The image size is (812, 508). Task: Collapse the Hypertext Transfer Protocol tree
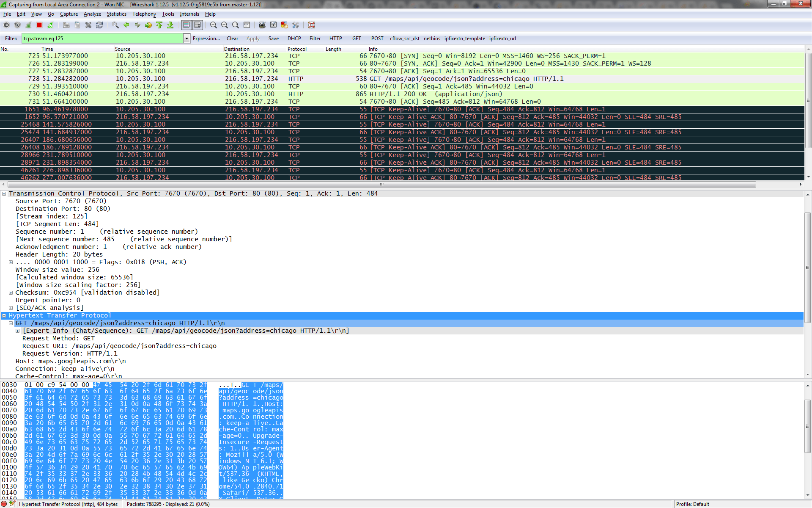click(4, 316)
